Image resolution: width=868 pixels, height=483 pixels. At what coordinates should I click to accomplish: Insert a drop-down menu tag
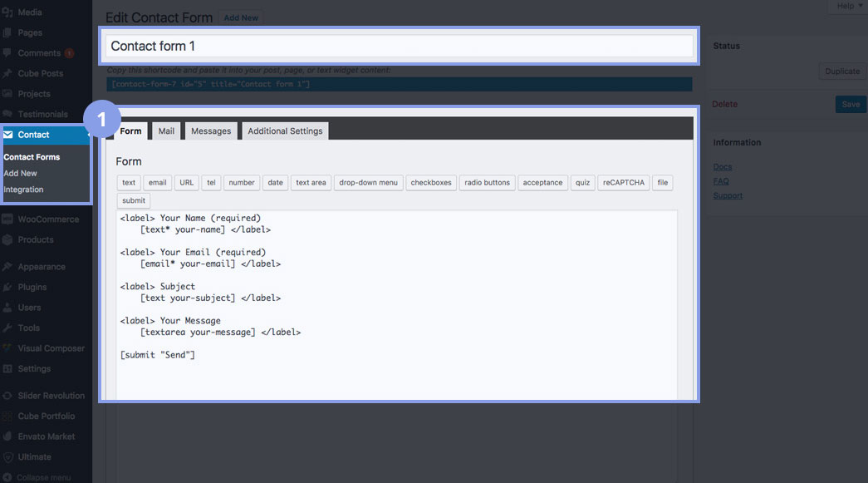click(x=369, y=183)
